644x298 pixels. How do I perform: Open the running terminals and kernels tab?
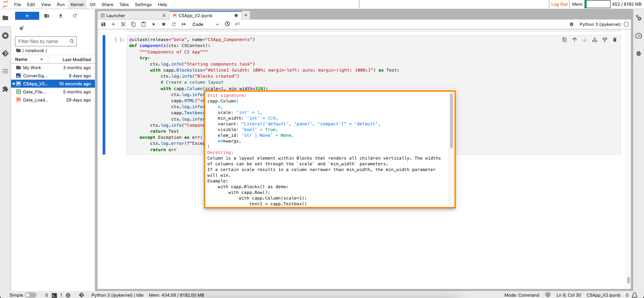click(5, 36)
